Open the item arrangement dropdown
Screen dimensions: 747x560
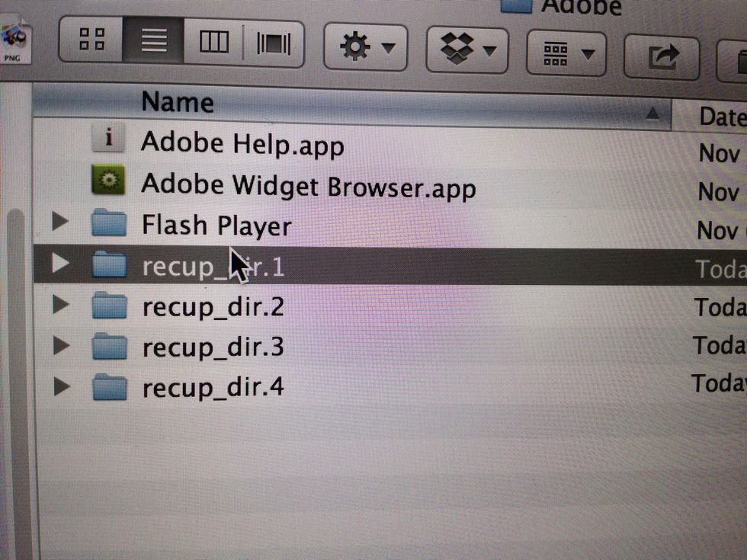coord(566,53)
